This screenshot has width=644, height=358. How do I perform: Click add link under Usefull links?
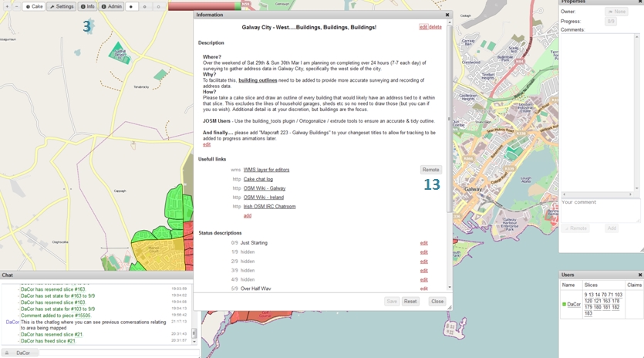pos(248,216)
